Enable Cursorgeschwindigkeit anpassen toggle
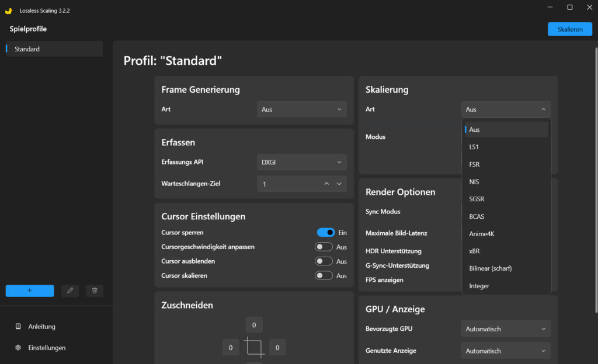The width and height of the screenshot is (598, 364). point(324,247)
